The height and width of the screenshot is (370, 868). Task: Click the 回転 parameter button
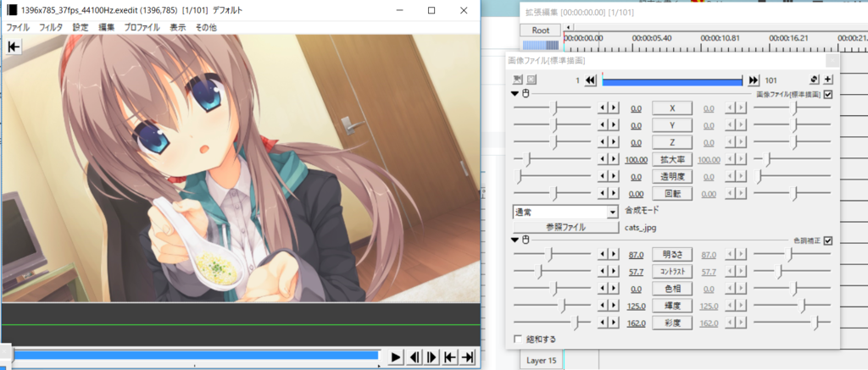pyautogui.click(x=672, y=194)
